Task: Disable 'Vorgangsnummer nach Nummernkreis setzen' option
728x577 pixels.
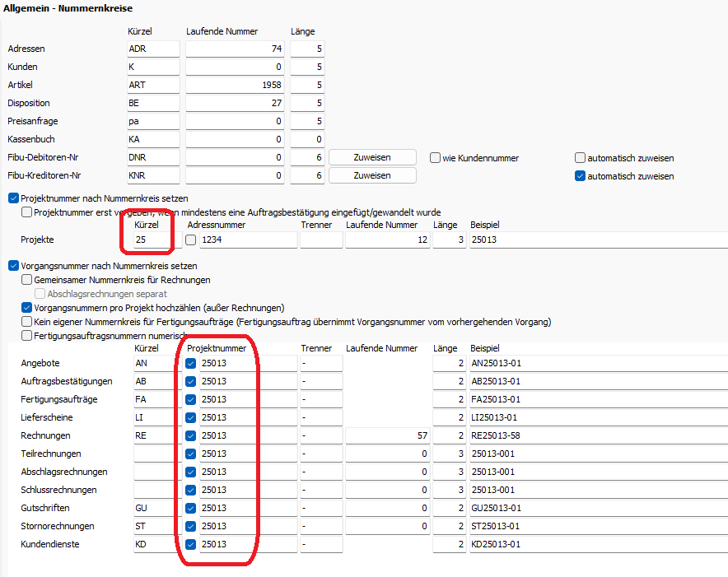Action: click(x=13, y=266)
